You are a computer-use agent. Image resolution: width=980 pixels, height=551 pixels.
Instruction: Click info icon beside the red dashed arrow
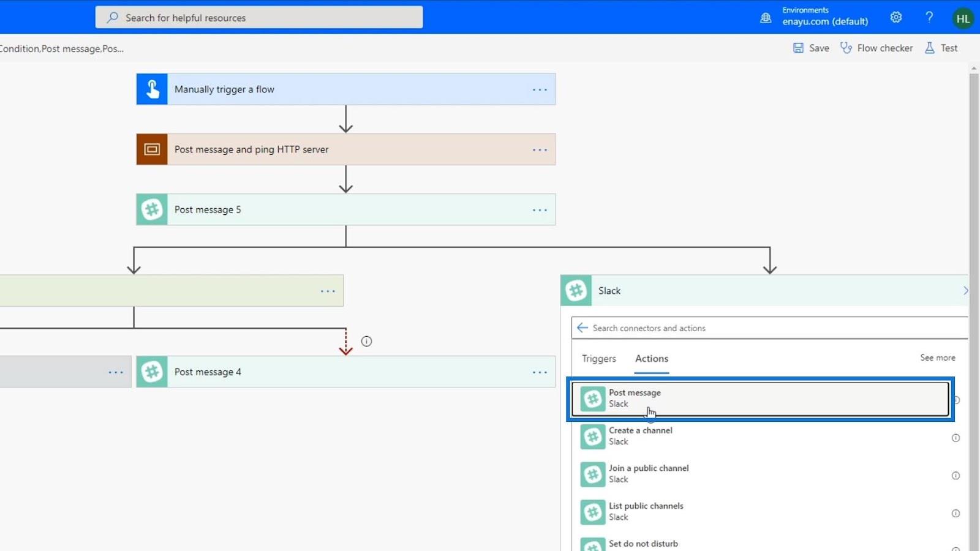coord(366,342)
